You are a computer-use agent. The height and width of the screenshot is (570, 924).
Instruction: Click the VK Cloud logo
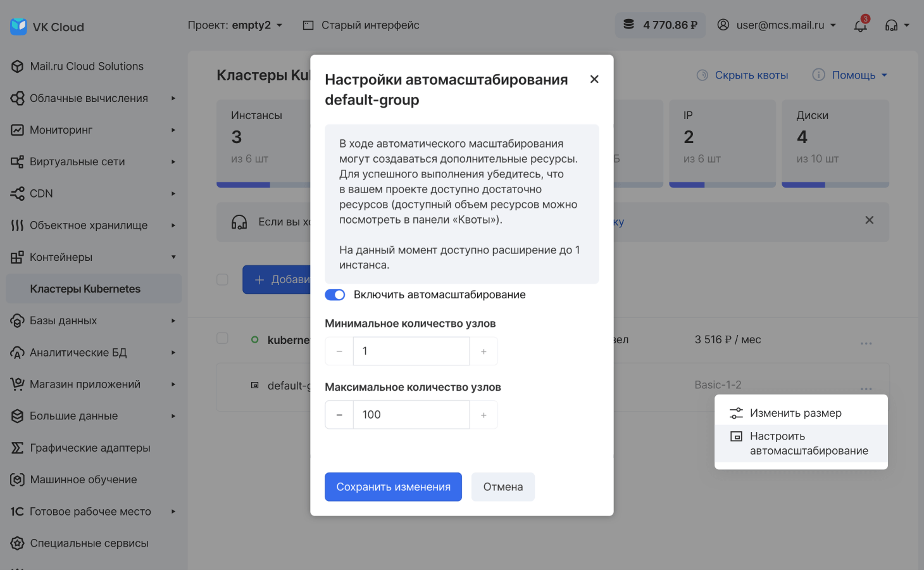click(x=47, y=27)
